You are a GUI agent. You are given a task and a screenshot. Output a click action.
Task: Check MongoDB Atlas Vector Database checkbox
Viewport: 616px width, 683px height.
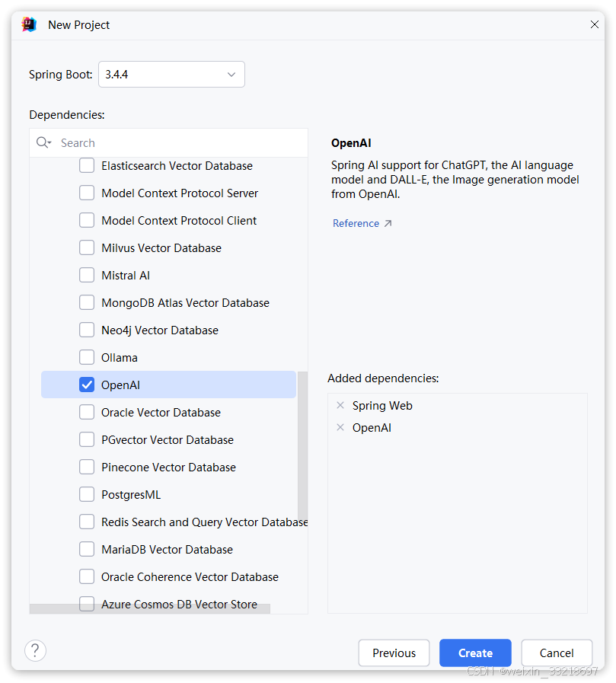tap(87, 303)
